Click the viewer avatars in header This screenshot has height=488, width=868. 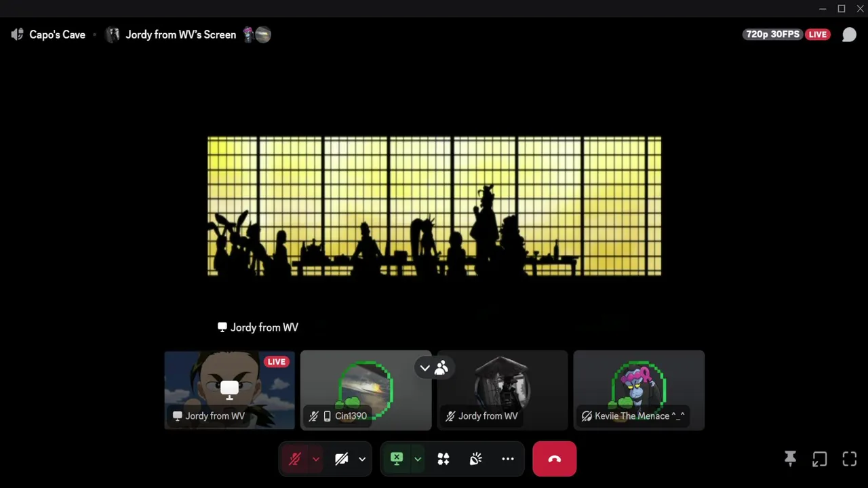click(257, 35)
